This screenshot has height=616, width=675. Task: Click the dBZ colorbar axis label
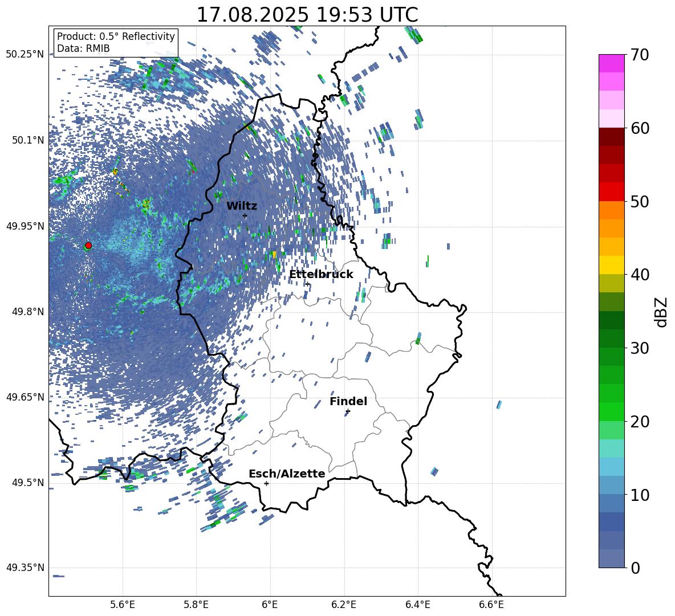tap(662, 312)
